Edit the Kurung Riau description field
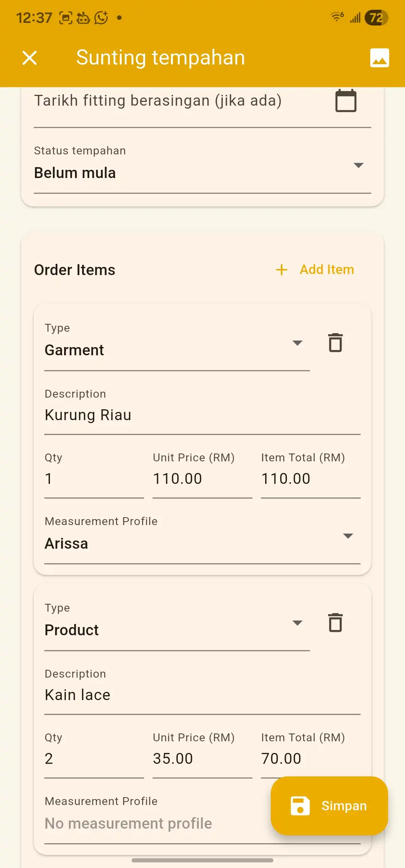The height and width of the screenshot is (868, 405). 202,415
